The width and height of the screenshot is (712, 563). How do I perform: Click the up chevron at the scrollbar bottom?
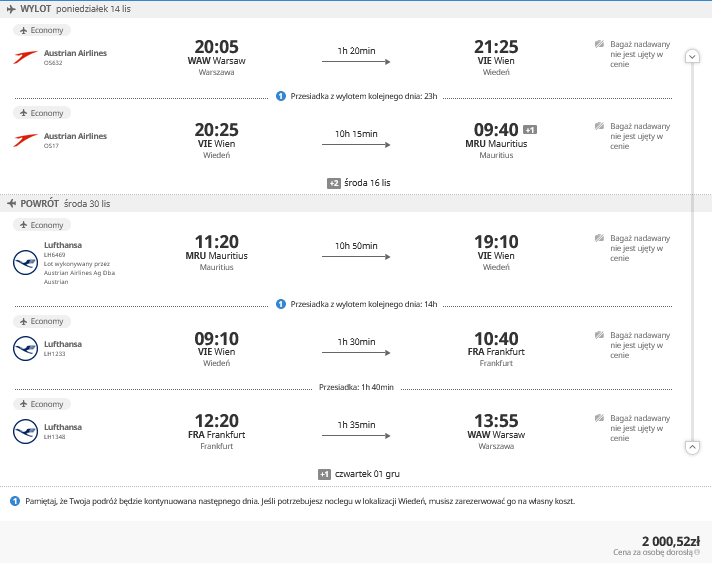pos(692,447)
